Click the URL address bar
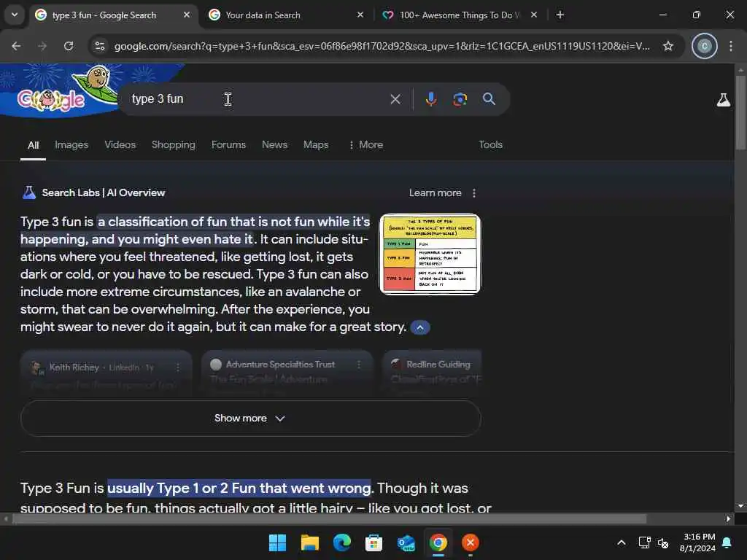This screenshot has width=747, height=560. pos(381,46)
